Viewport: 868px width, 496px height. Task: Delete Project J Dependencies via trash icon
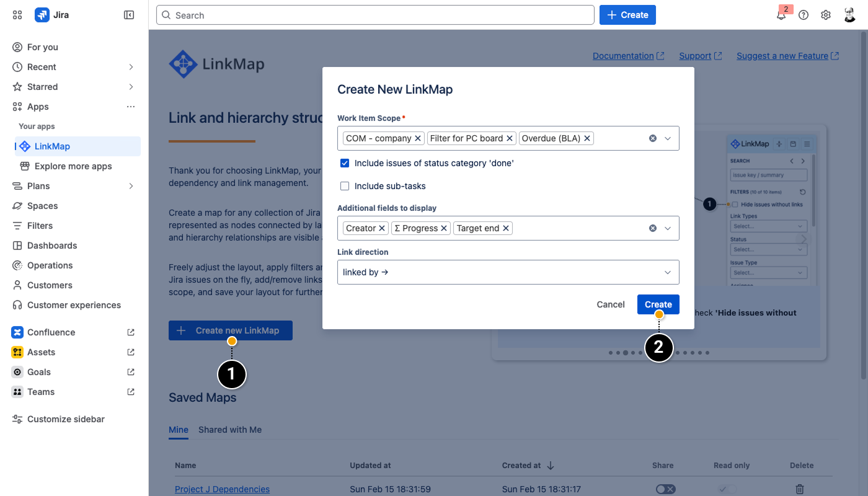(800, 489)
